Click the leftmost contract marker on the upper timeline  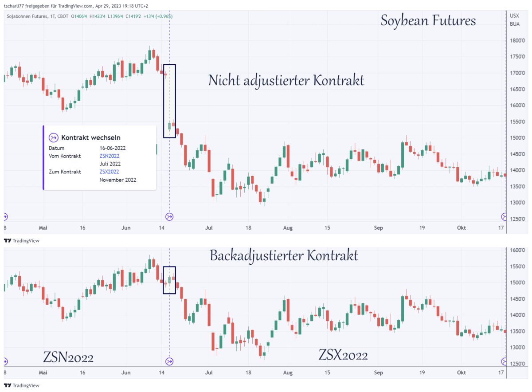(5, 216)
